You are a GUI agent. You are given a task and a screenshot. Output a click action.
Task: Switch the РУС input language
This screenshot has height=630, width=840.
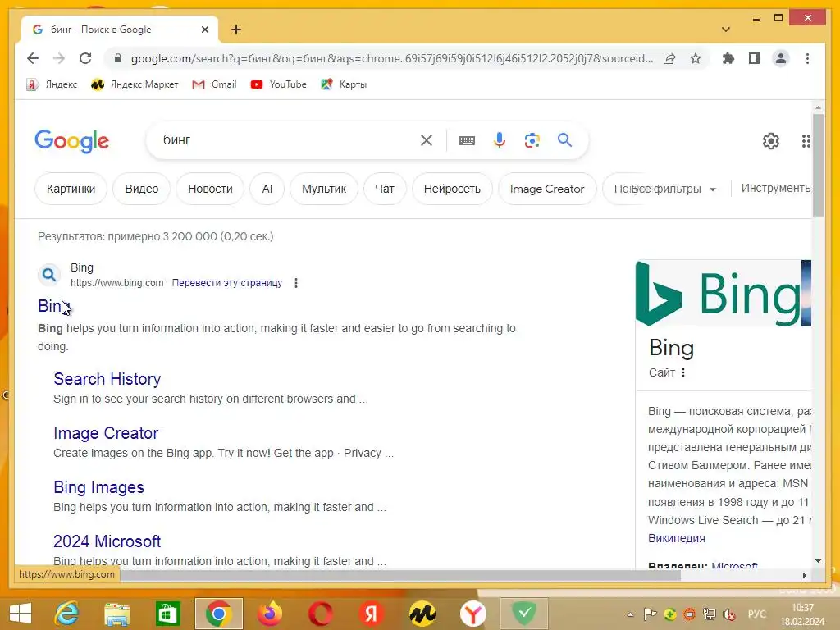(756, 614)
